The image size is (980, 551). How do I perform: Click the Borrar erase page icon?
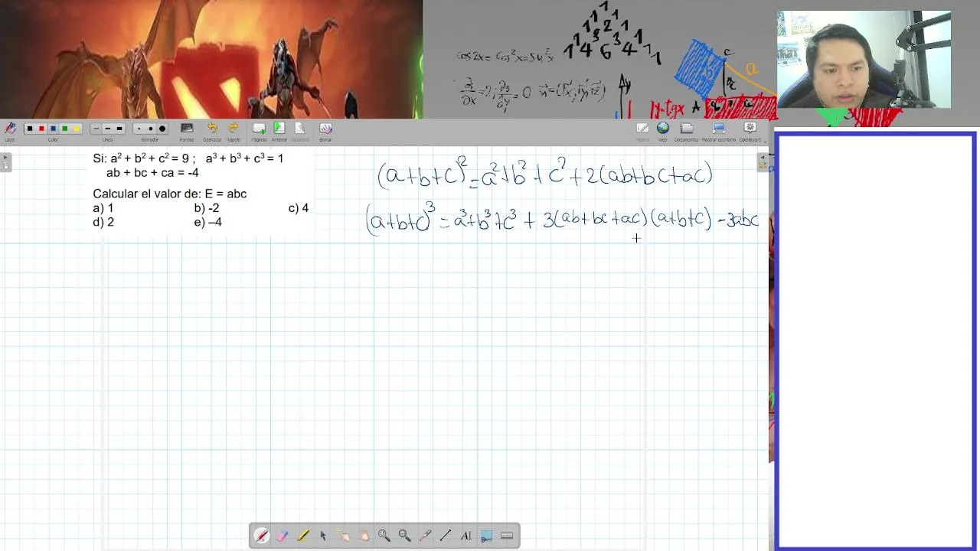325,129
